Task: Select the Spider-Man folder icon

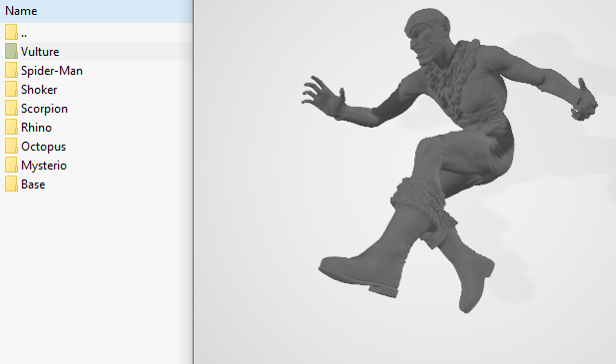Action: pos(11,70)
